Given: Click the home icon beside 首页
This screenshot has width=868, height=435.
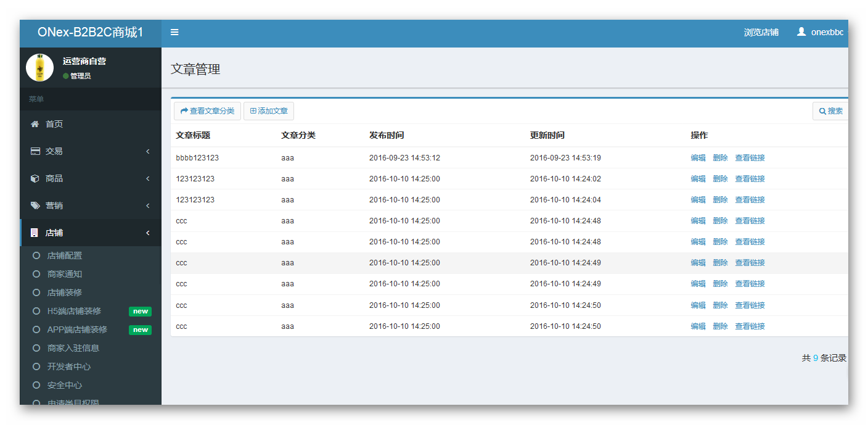Looking at the screenshot, I should pos(35,124).
